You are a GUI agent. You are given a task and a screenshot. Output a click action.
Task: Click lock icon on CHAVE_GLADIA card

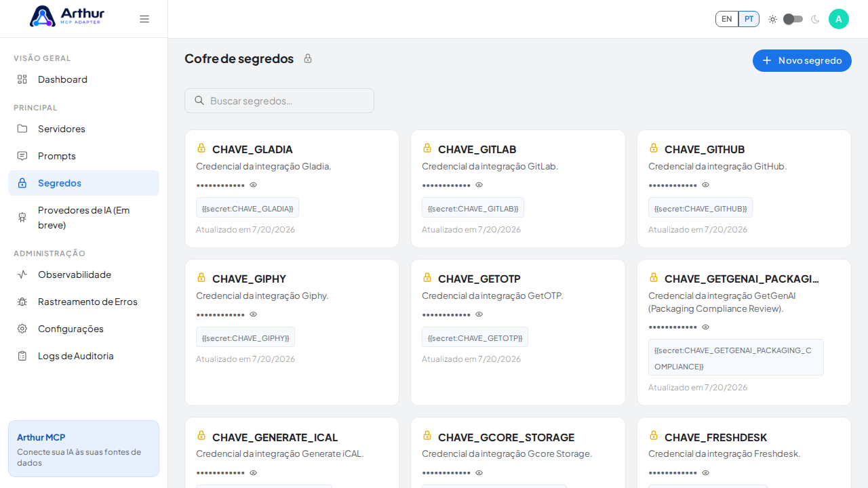pos(201,148)
